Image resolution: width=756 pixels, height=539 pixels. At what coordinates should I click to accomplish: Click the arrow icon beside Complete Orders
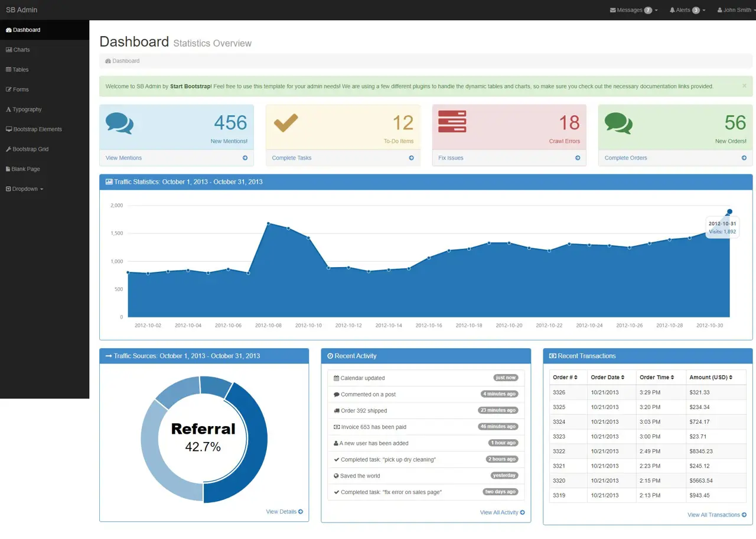[x=744, y=158]
